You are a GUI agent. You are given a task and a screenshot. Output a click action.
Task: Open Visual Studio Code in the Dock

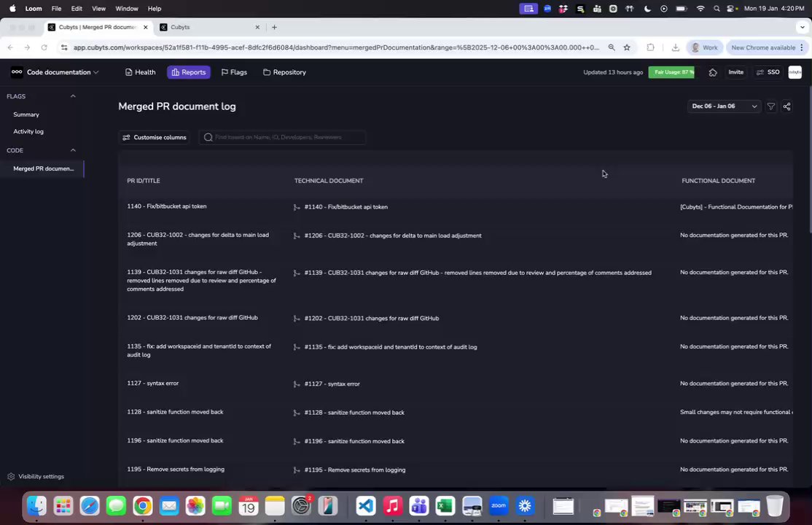coord(366,506)
